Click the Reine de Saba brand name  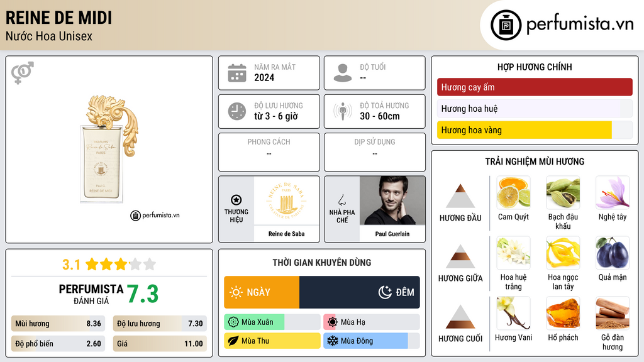[x=286, y=234]
